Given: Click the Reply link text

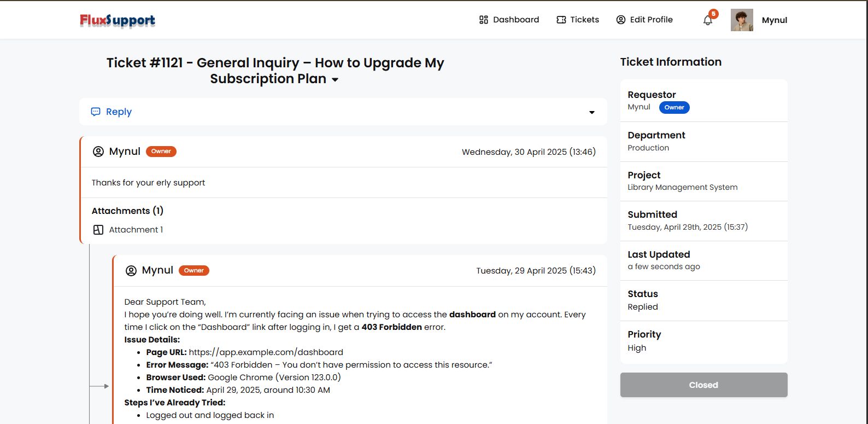Looking at the screenshot, I should (119, 112).
